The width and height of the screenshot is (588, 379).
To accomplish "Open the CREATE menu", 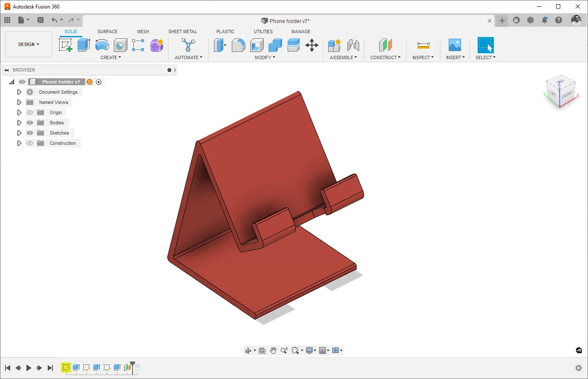I will [111, 57].
